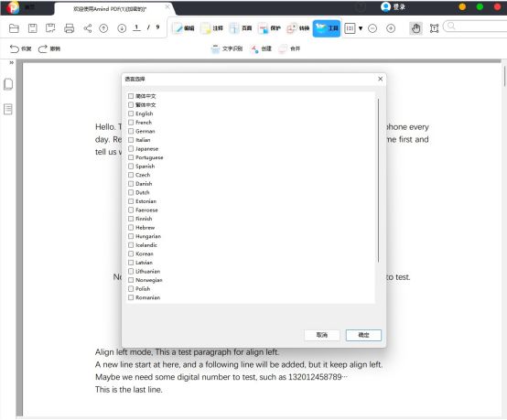Switch to the 编辑 edit tab

[x=183, y=28]
